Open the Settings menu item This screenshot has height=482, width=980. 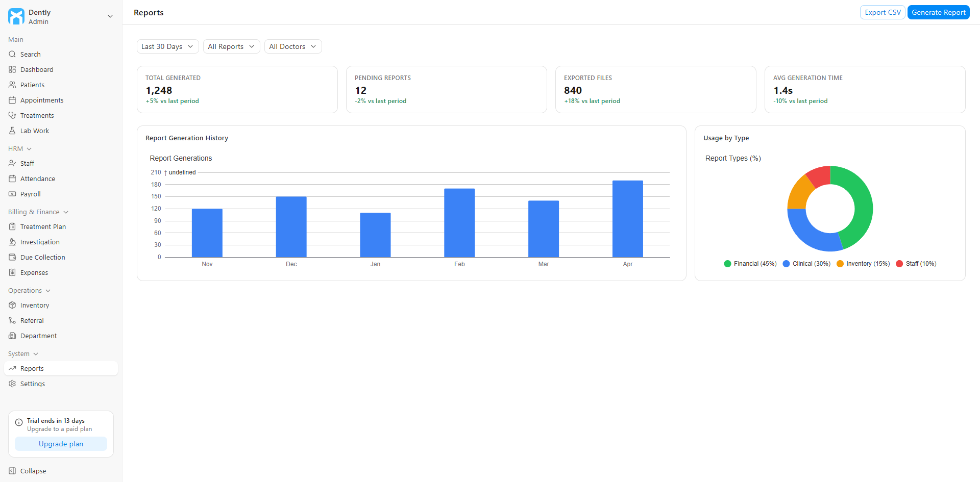tap(61, 384)
